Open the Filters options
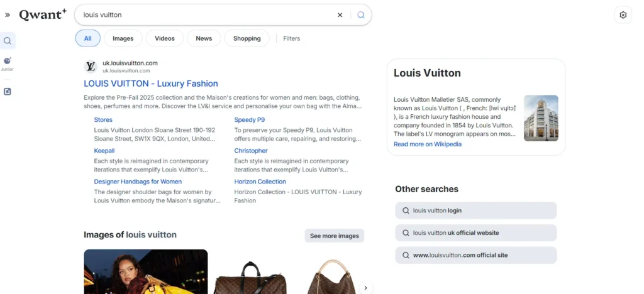This screenshot has width=644, height=294. pyautogui.click(x=292, y=38)
